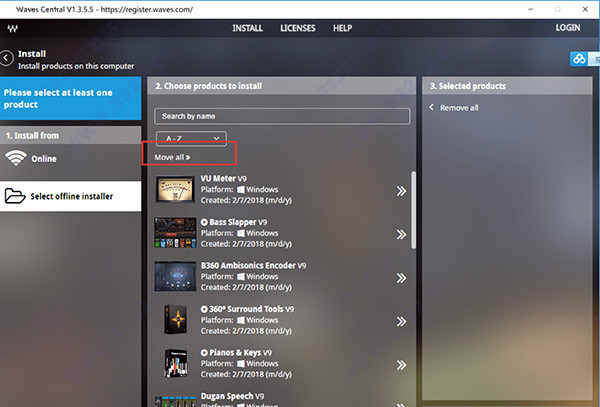Click LOGIN at top right
600x407 pixels.
568,28
